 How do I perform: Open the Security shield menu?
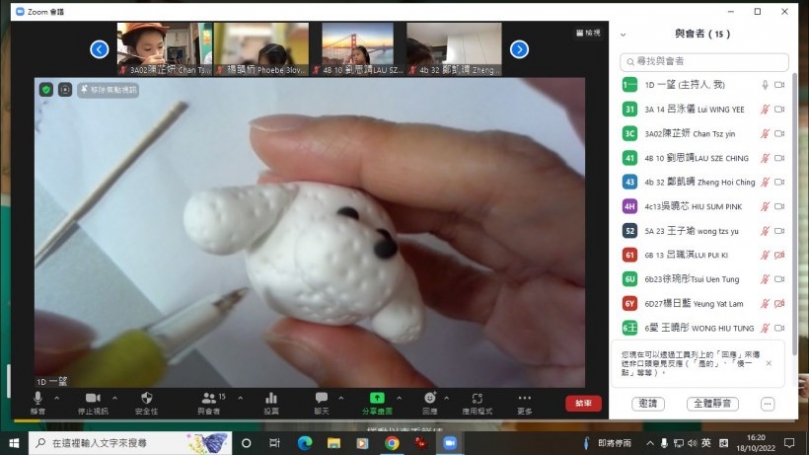[147, 402]
